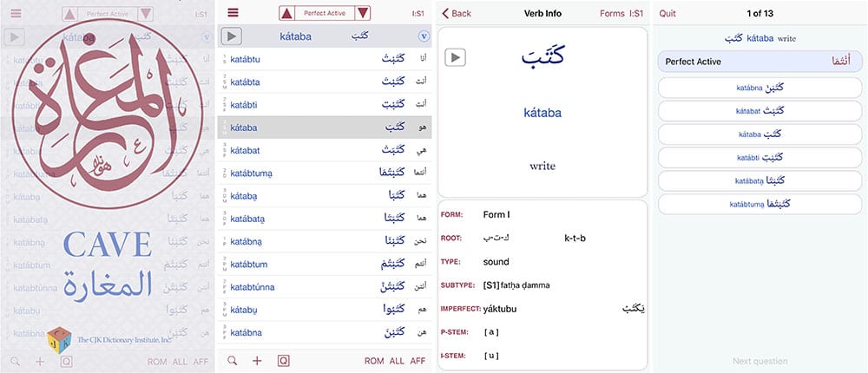
Task: Open the hamburger menu in the conjugation list
Action: pos(233,13)
